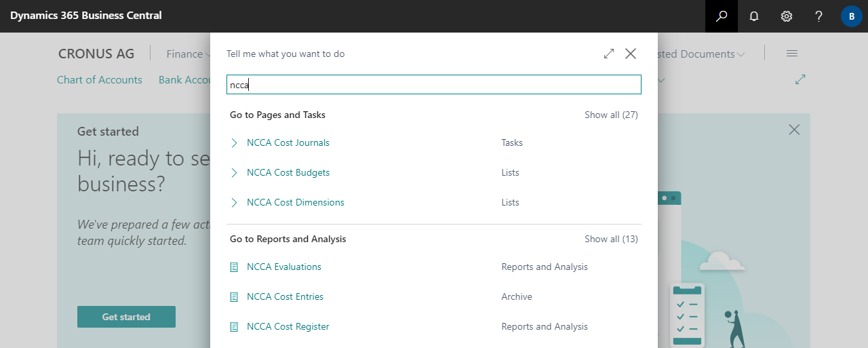868x348 pixels.
Task: Click the Lists label for NCCA Cost Budgets
Action: (x=510, y=172)
